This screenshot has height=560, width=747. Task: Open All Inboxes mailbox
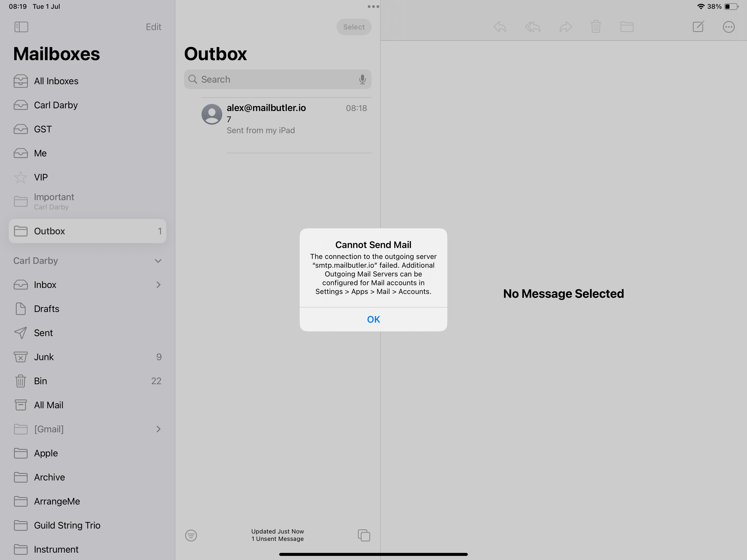[87, 81]
